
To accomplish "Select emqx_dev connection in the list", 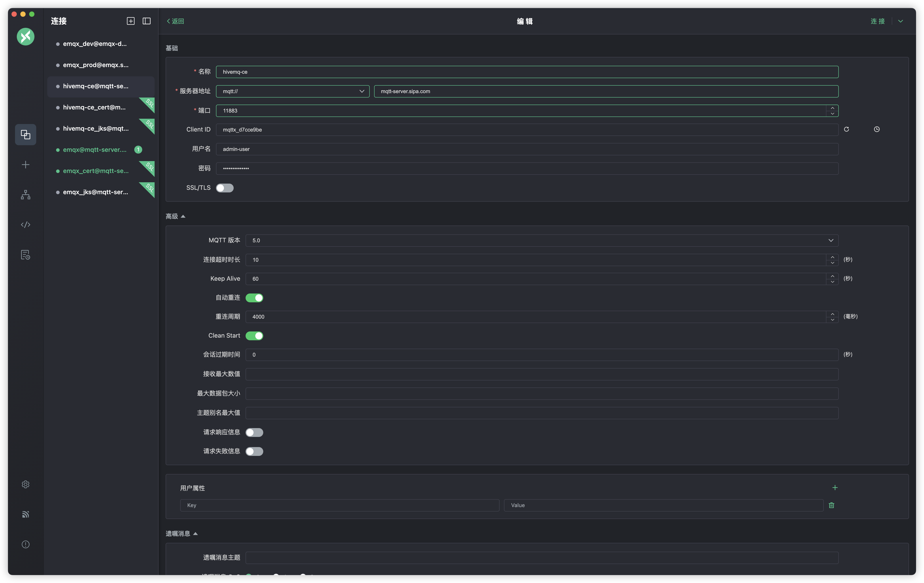I will [101, 44].
